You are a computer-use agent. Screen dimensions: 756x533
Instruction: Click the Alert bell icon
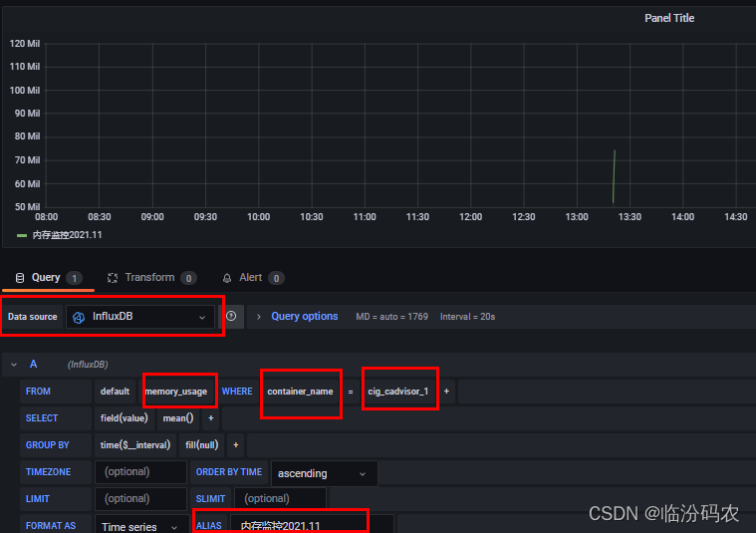[x=227, y=278]
